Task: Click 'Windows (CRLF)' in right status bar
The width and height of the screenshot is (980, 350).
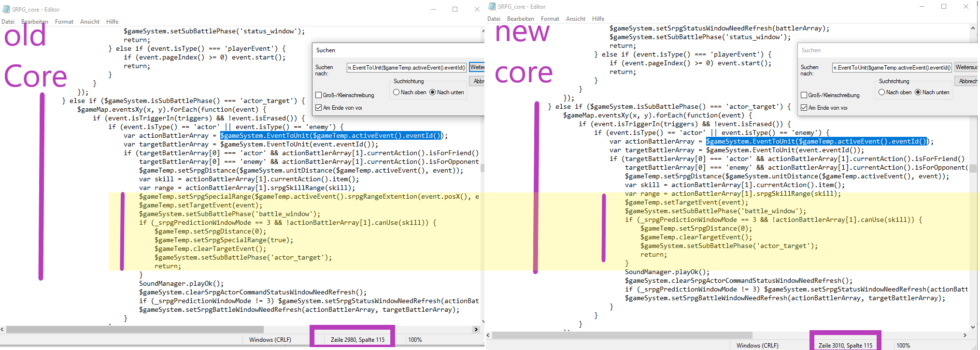Action: 757,346
